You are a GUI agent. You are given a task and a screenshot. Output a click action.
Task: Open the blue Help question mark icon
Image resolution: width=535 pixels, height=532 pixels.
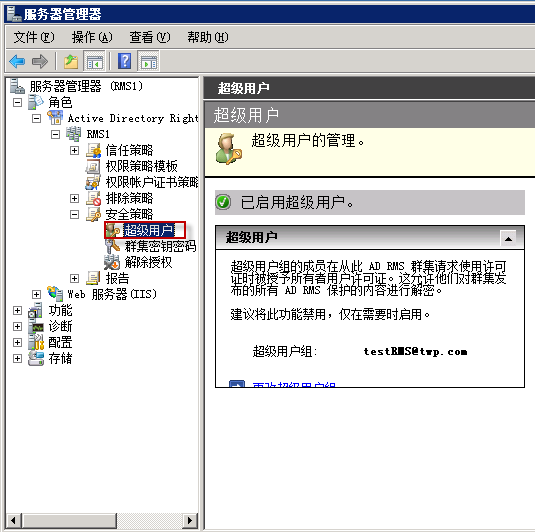tap(125, 61)
